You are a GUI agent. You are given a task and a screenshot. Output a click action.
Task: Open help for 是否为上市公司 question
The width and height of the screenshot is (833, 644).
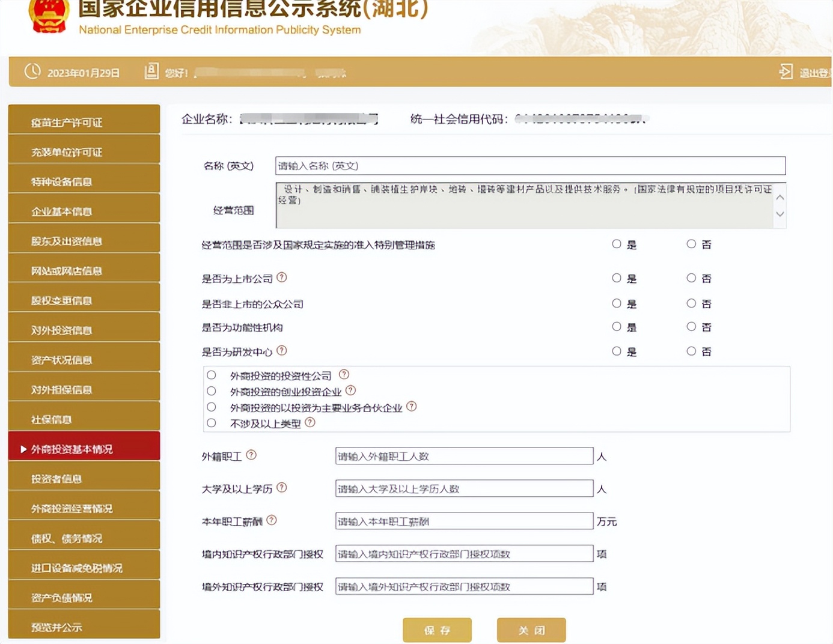pos(283,278)
